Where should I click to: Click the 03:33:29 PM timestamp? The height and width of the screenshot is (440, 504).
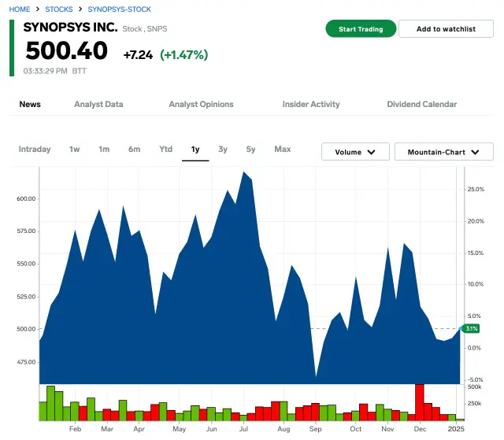pos(45,71)
